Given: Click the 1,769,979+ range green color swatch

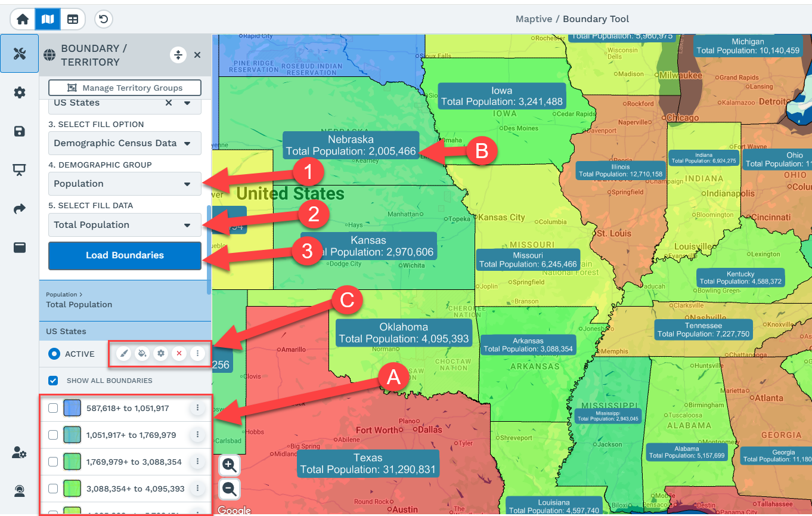Looking at the screenshot, I should coord(72,462).
